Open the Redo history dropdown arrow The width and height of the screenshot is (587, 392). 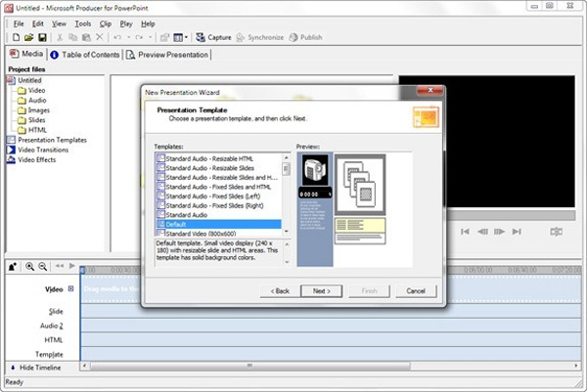coord(150,37)
